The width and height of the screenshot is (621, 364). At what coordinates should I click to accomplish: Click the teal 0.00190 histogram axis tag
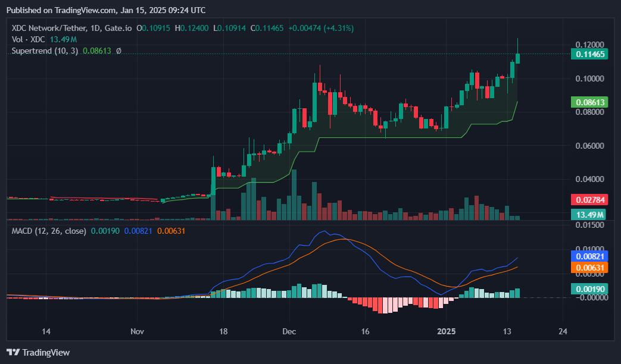click(589, 289)
